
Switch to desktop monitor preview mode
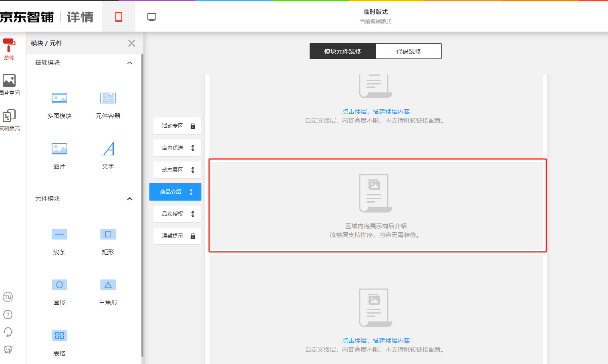coord(152,17)
